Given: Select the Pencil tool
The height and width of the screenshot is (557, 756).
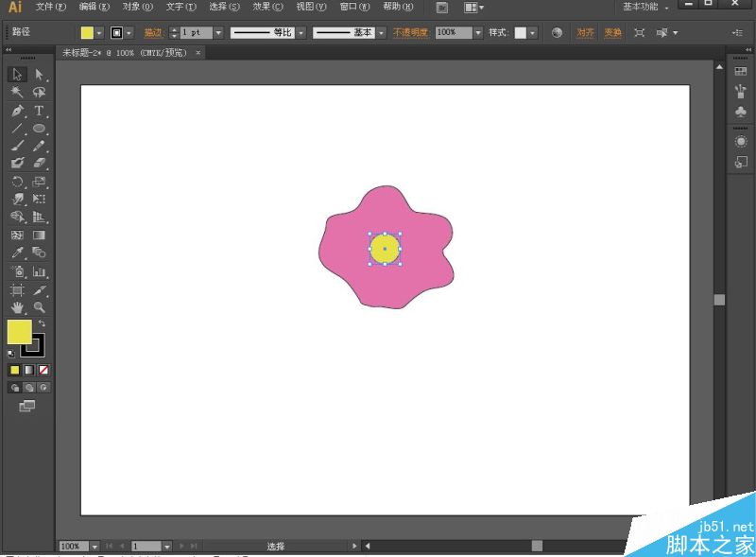Looking at the screenshot, I should 39,146.
